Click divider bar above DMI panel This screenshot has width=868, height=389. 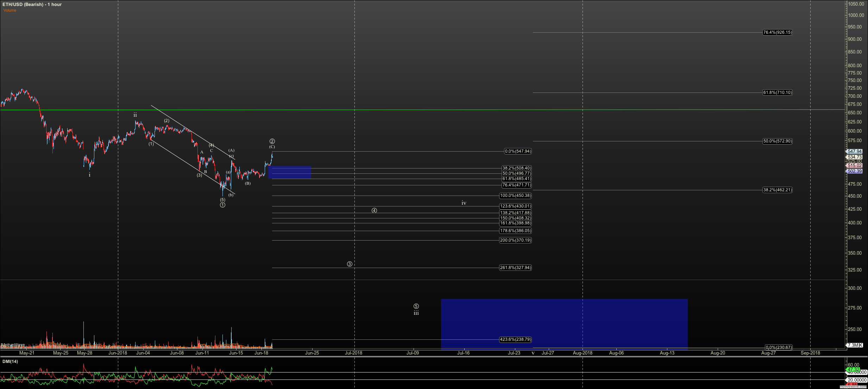click(x=422, y=357)
